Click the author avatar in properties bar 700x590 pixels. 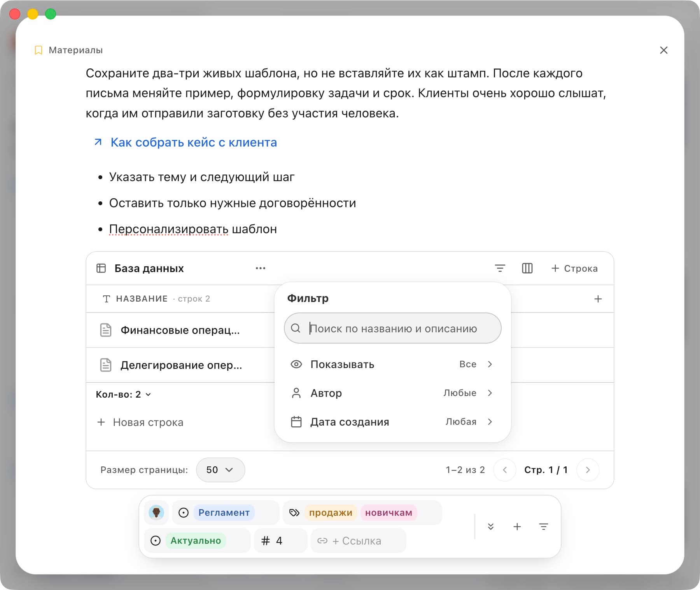click(x=156, y=513)
